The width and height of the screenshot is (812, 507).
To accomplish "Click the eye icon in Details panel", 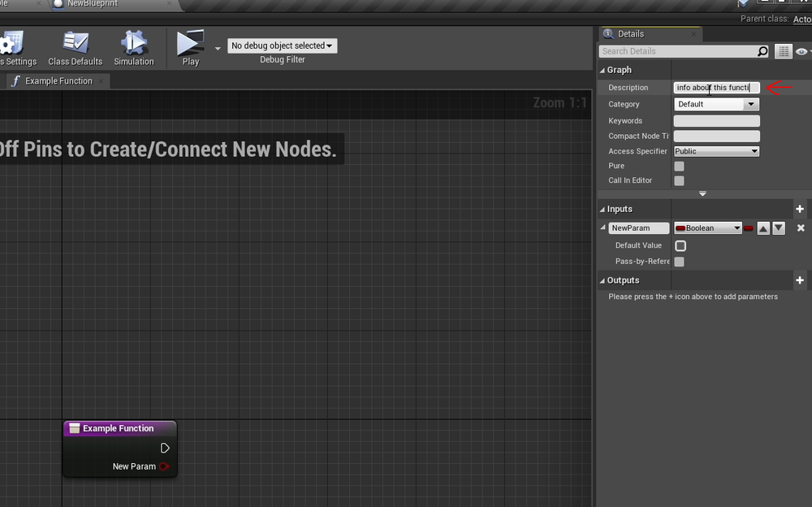I will pos(801,50).
